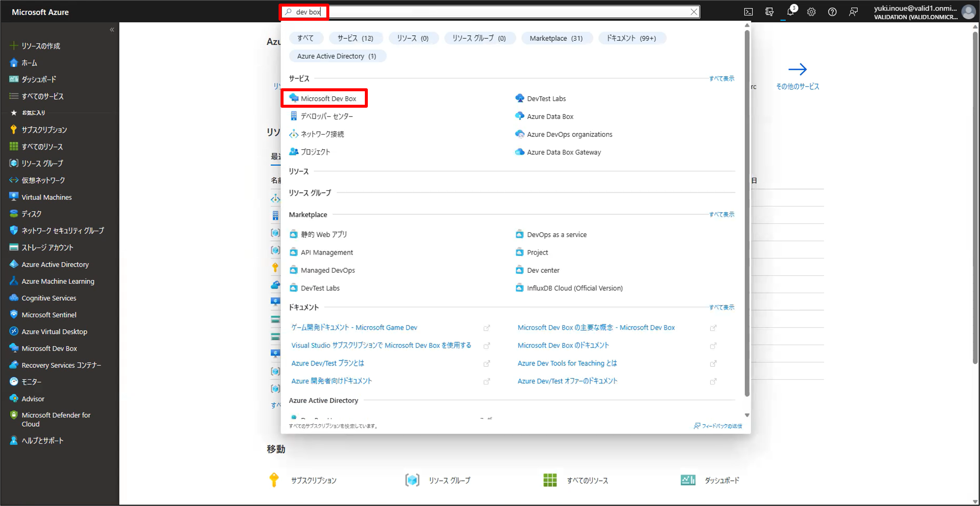
Task: Click the send feedback icon in top bar
Action: click(x=853, y=12)
